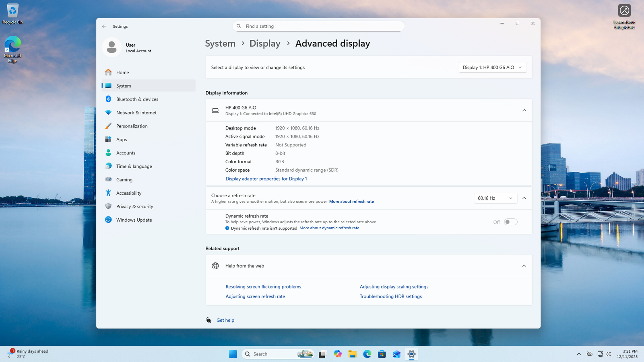Click the Personalization paintbrush icon
This screenshot has height=362, width=644.
click(x=108, y=126)
